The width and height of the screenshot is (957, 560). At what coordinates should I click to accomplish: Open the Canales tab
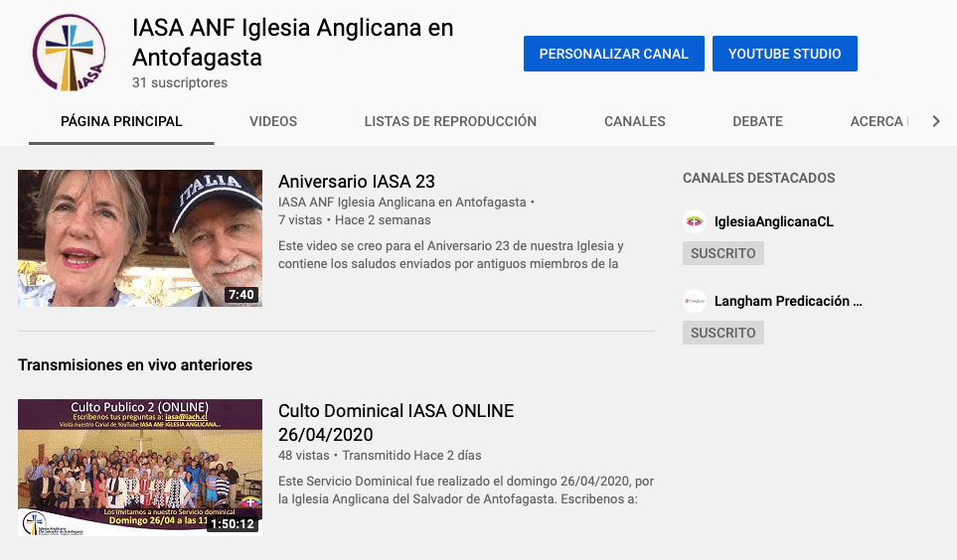[634, 121]
